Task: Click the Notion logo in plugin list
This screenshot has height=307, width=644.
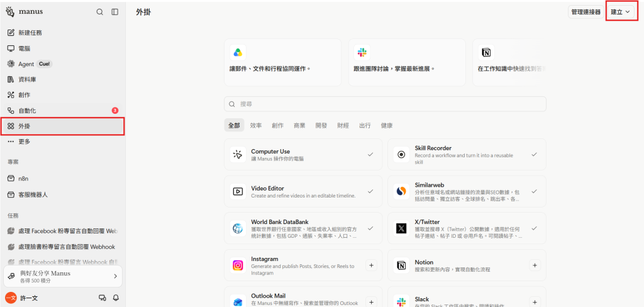Action: pyautogui.click(x=401, y=265)
